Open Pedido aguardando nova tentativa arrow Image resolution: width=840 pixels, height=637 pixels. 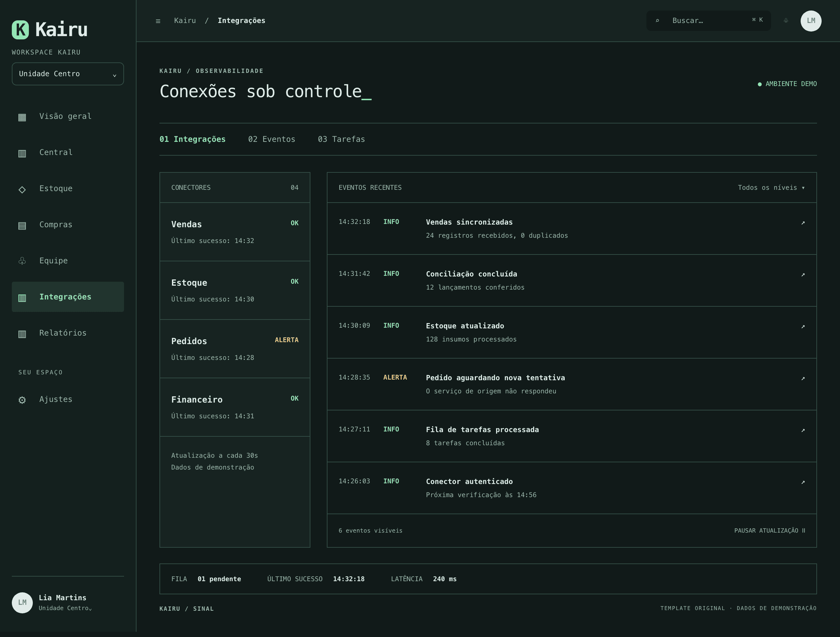click(803, 378)
